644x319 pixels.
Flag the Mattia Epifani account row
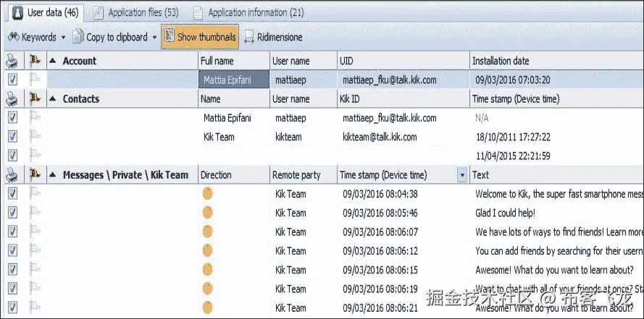(x=35, y=79)
